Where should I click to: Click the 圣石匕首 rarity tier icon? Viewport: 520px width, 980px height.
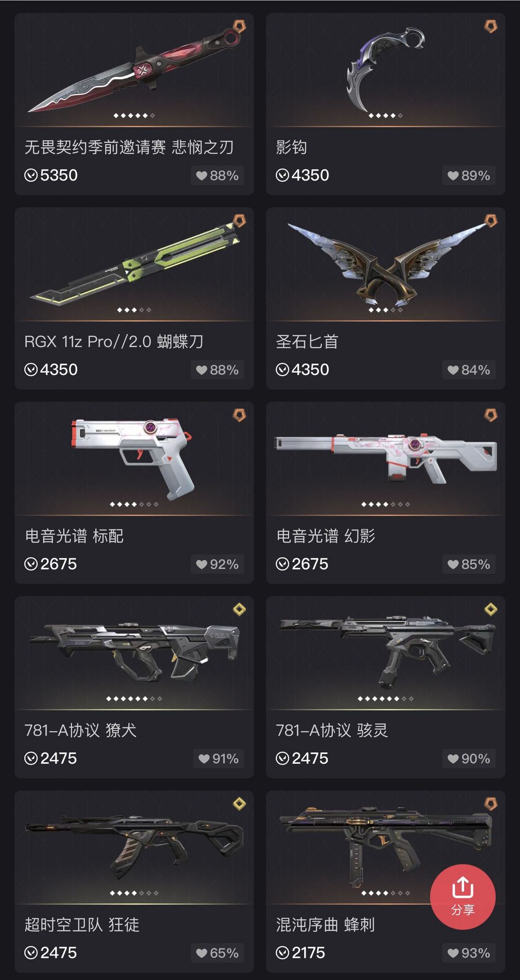pos(491,221)
